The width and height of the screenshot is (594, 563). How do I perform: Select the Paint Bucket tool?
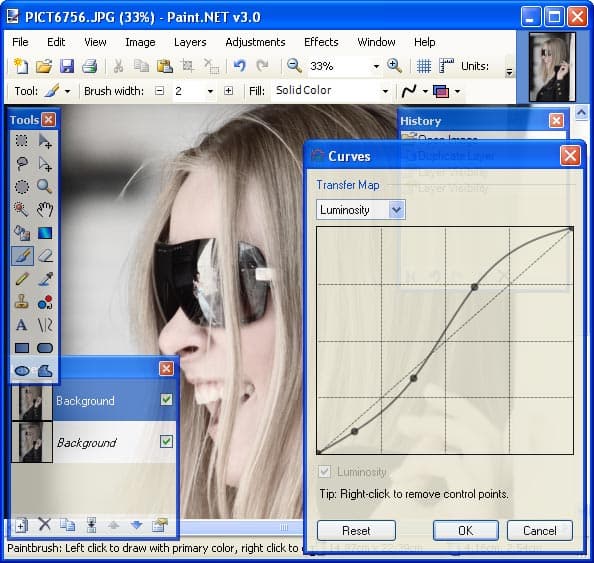(22, 233)
